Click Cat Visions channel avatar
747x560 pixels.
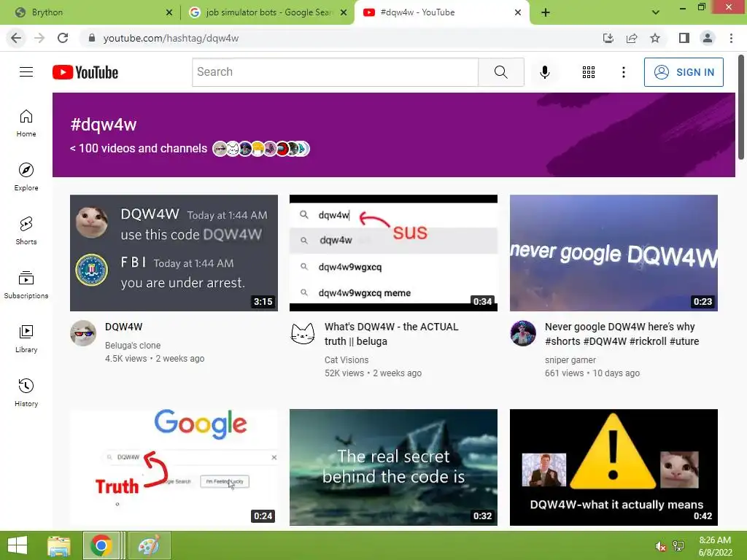(303, 332)
